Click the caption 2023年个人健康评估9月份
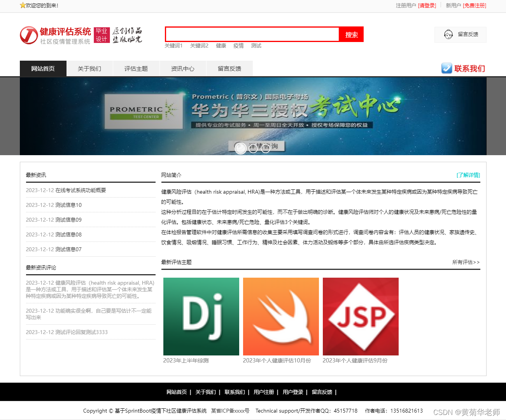Viewport: 506px width, 420px height. [355, 360]
